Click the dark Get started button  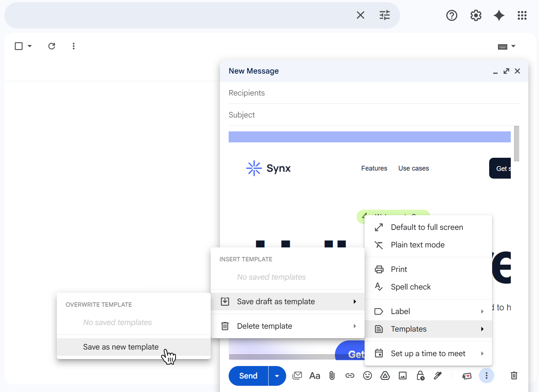point(500,168)
